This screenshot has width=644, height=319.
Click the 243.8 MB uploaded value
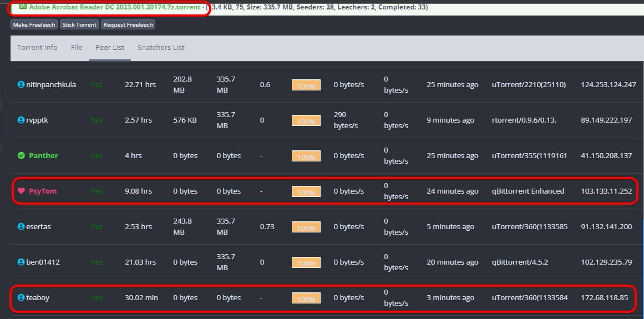(182, 226)
